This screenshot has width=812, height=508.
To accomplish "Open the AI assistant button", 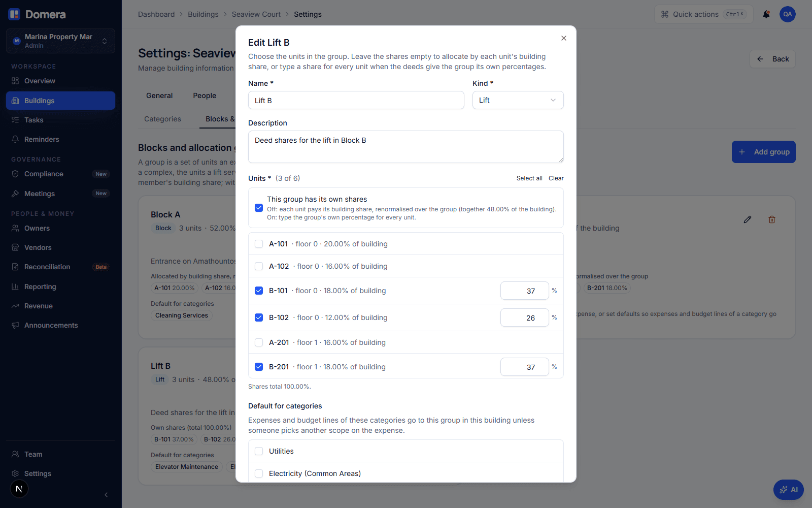I will click(789, 490).
